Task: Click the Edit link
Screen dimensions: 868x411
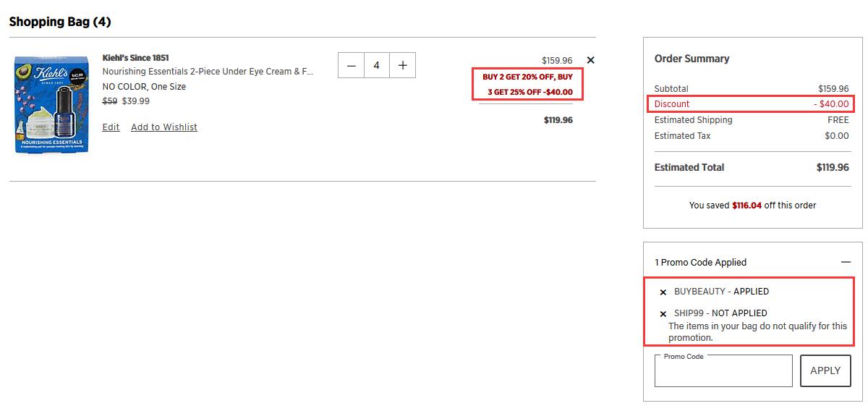Action: tap(111, 127)
